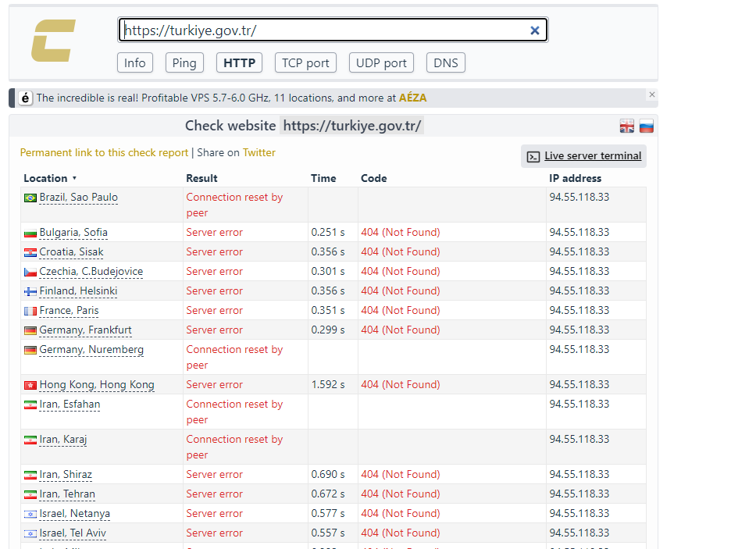The height and width of the screenshot is (549, 756).
Task: Click the Hong Kong flag icon
Action: click(x=30, y=386)
